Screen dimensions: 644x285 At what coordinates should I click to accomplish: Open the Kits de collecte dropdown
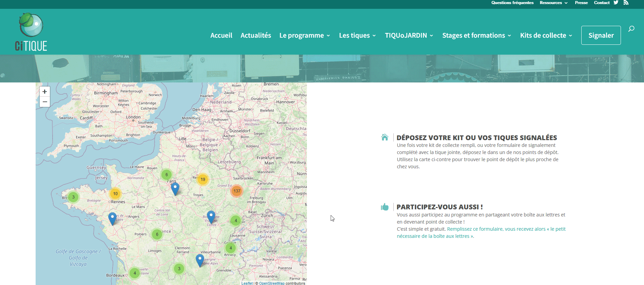coord(546,35)
